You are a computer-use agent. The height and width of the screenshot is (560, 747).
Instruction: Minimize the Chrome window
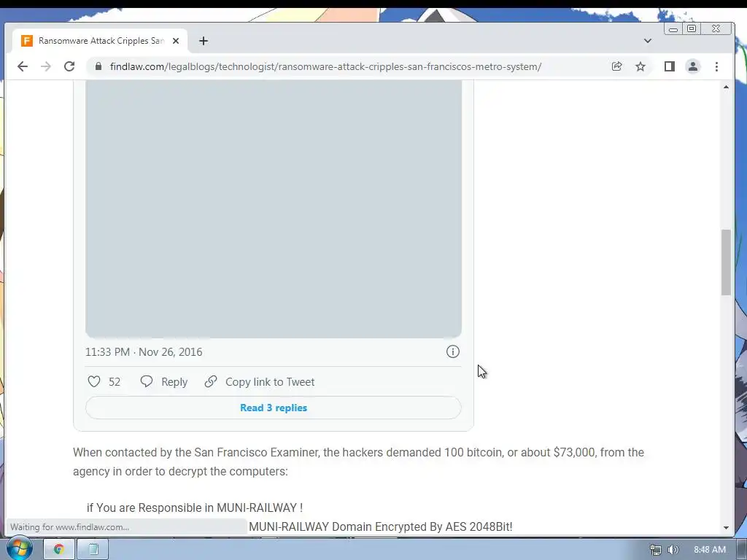coord(673,29)
